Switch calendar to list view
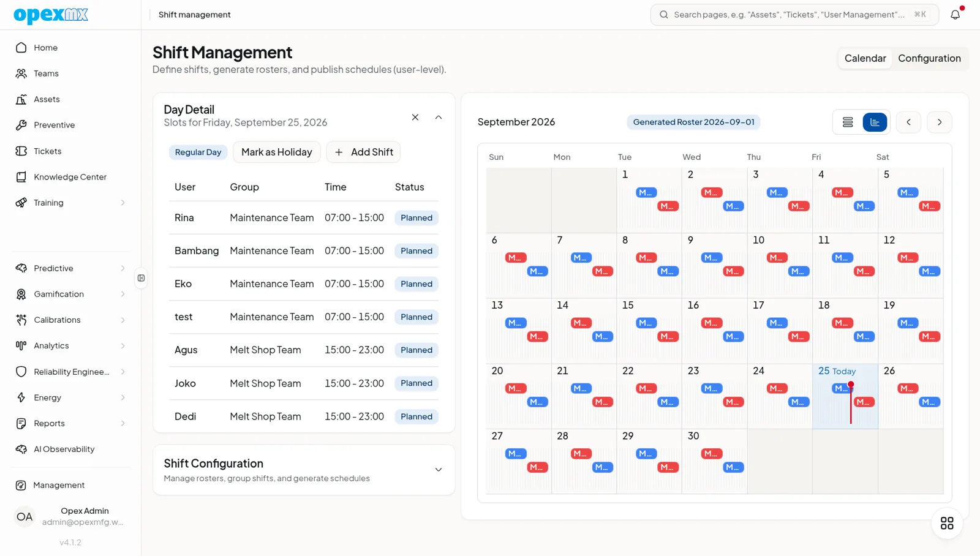980x556 pixels. click(848, 122)
